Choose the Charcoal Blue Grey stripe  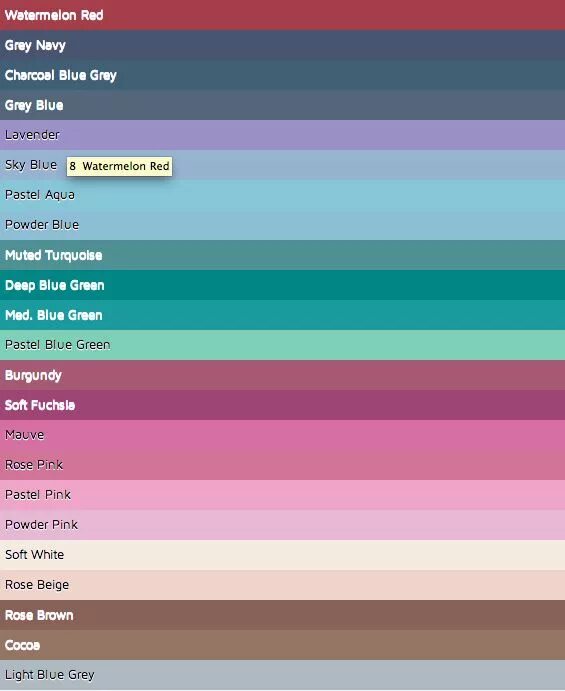[x=282, y=75]
